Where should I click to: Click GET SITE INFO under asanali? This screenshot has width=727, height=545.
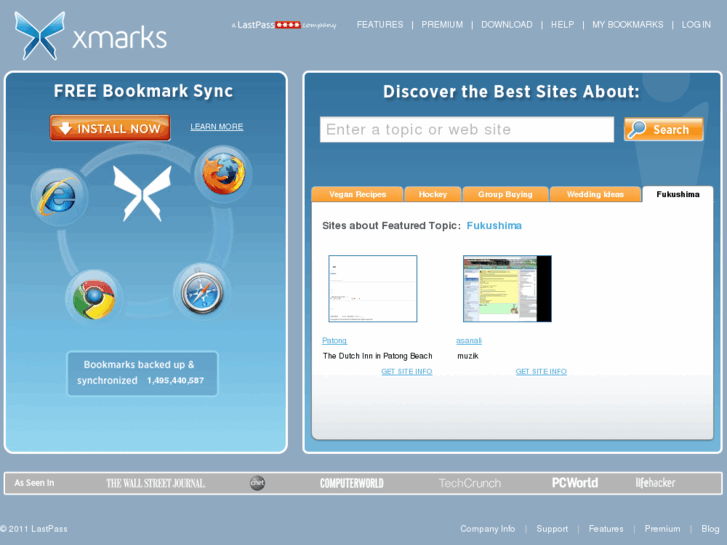click(541, 372)
